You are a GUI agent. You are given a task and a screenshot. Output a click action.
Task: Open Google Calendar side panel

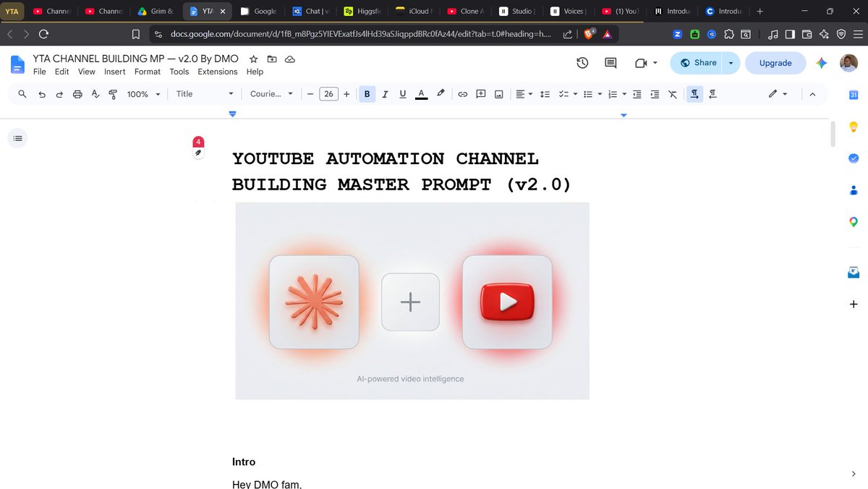(x=854, y=95)
